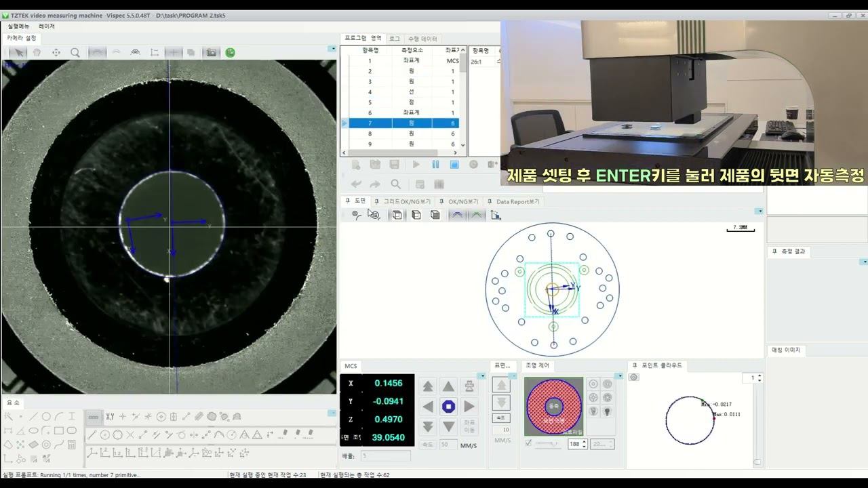Click the 좌표이동 button
The height and width of the screenshot is (488, 868).
(469, 426)
